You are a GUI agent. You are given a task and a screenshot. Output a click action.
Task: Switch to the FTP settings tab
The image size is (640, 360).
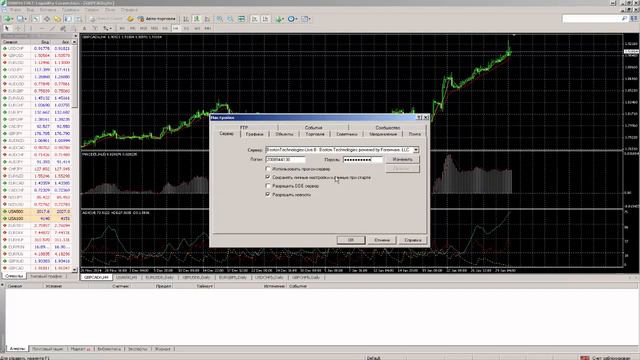244,128
